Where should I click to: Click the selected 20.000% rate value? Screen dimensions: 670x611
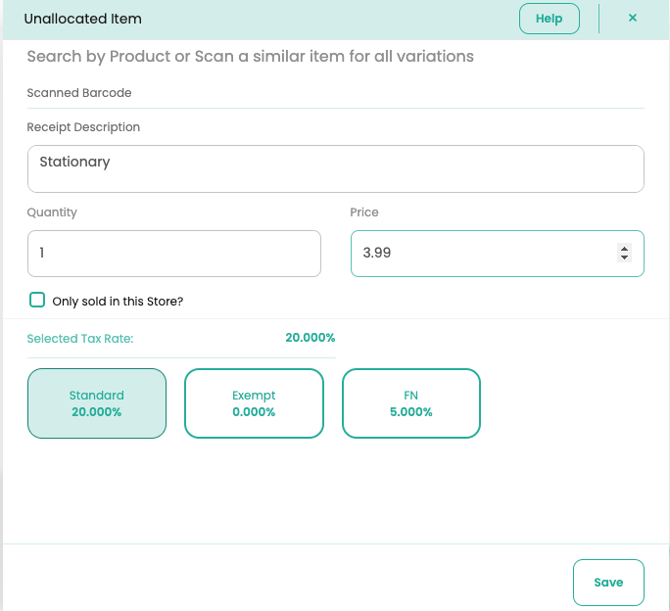(310, 338)
